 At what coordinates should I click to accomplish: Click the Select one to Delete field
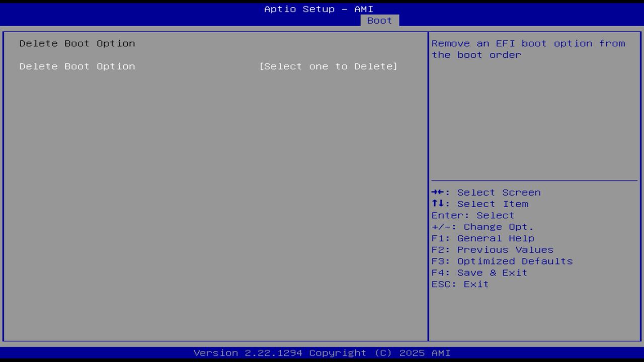[x=329, y=66]
